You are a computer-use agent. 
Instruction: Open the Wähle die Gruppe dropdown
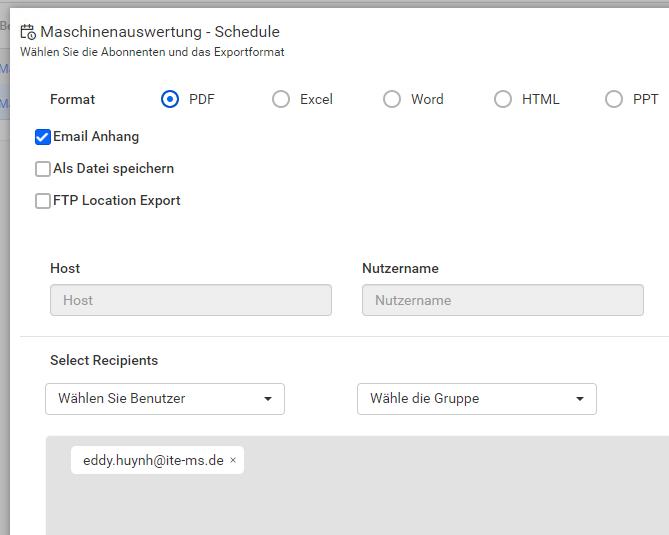(477, 399)
